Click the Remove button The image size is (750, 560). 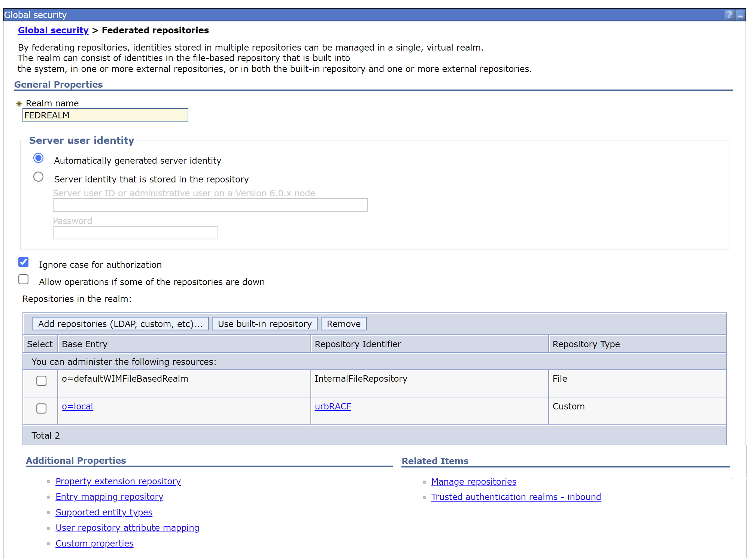(343, 323)
